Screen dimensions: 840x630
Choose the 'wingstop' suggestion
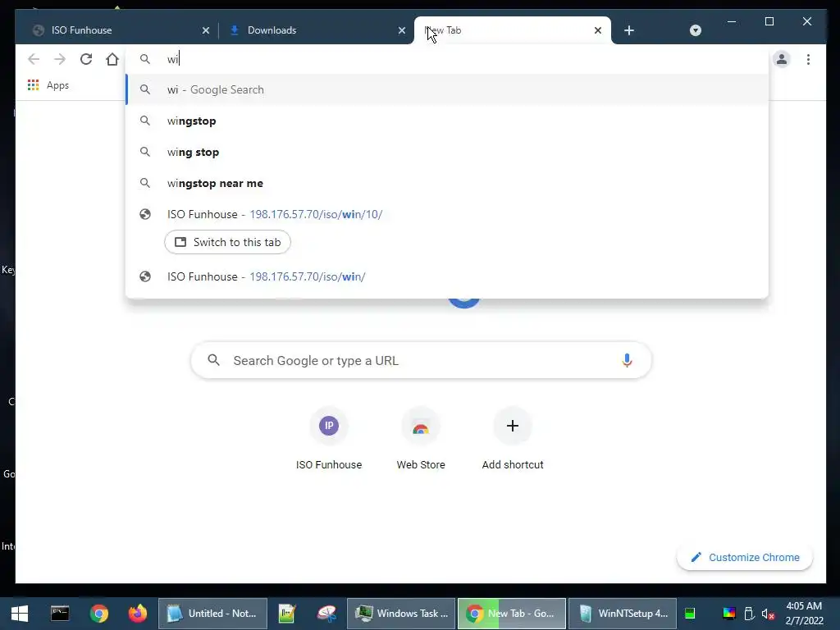[447, 121]
